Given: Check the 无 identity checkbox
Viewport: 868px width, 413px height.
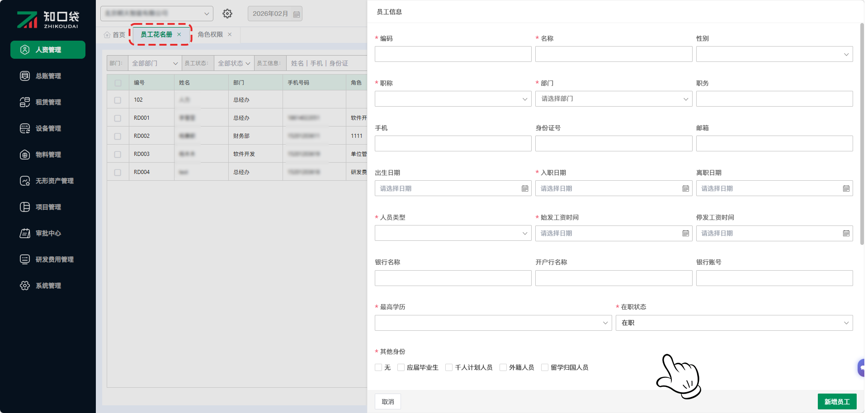Looking at the screenshot, I should (378, 367).
